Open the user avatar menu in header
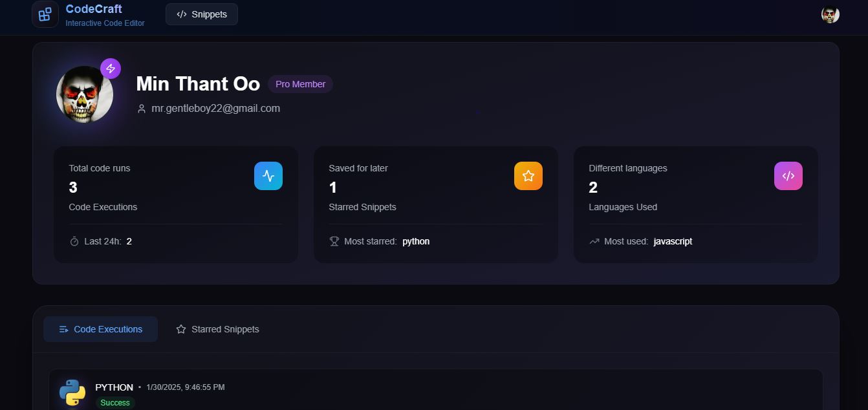Screen dimensions: 868x410 coord(830,14)
